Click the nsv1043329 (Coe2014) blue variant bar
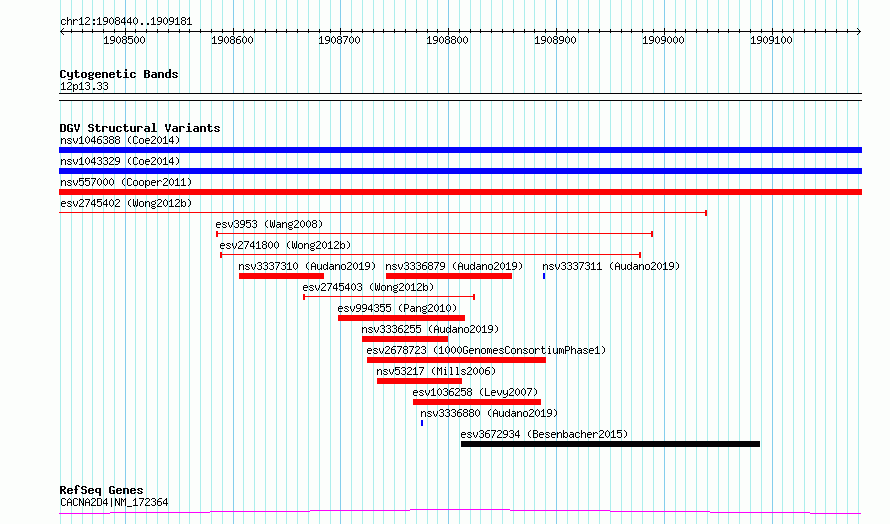This screenshot has width=890, height=524. point(460,171)
